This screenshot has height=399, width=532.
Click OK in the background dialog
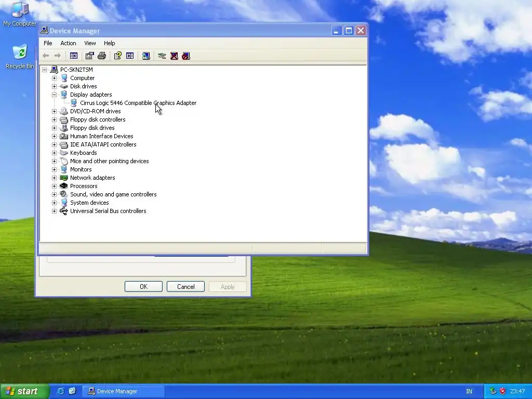(143, 287)
